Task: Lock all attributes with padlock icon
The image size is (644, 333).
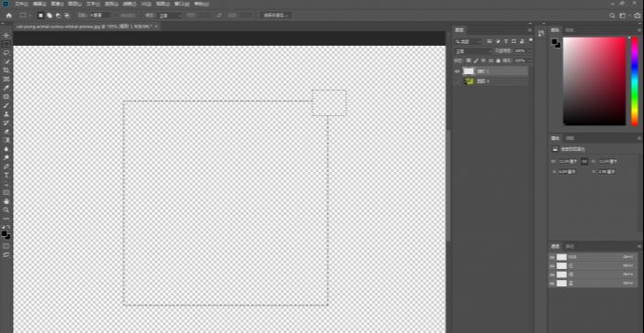Action: 498,60
